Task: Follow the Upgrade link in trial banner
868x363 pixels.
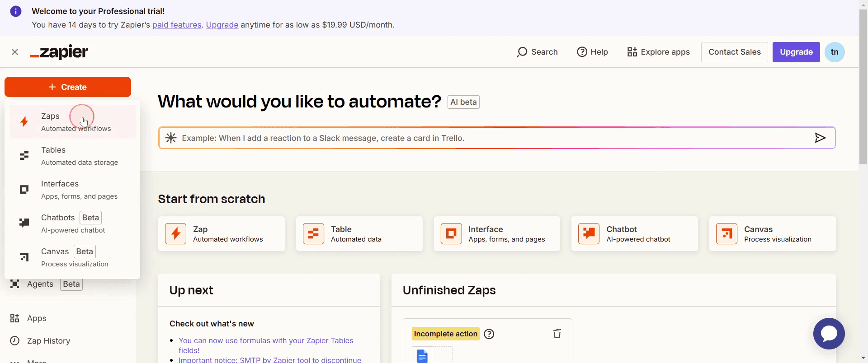Action: pyautogui.click(x=222, y=25)
